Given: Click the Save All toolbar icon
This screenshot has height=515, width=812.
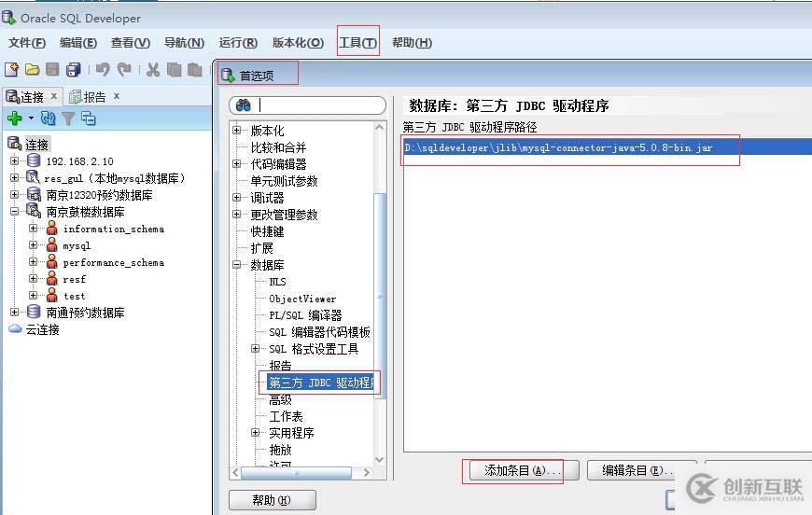Looking at the screenshot, I should 74,69.
